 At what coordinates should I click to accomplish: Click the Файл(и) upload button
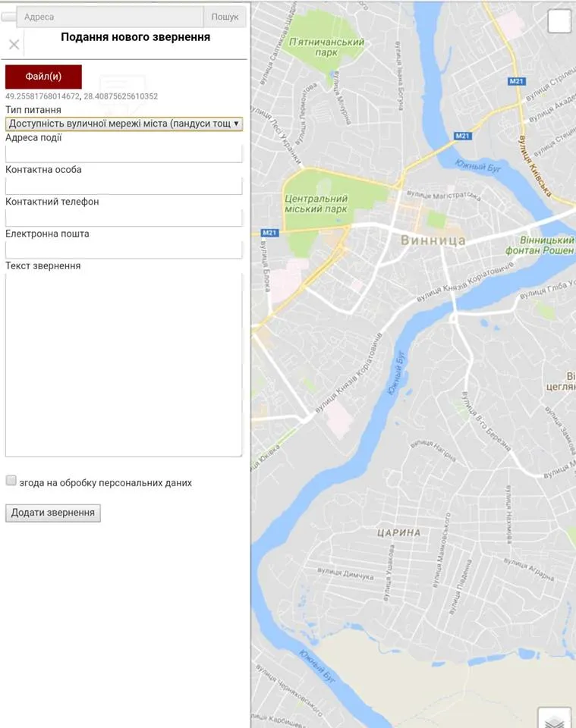pyautogui.click(x=43, y=77)
